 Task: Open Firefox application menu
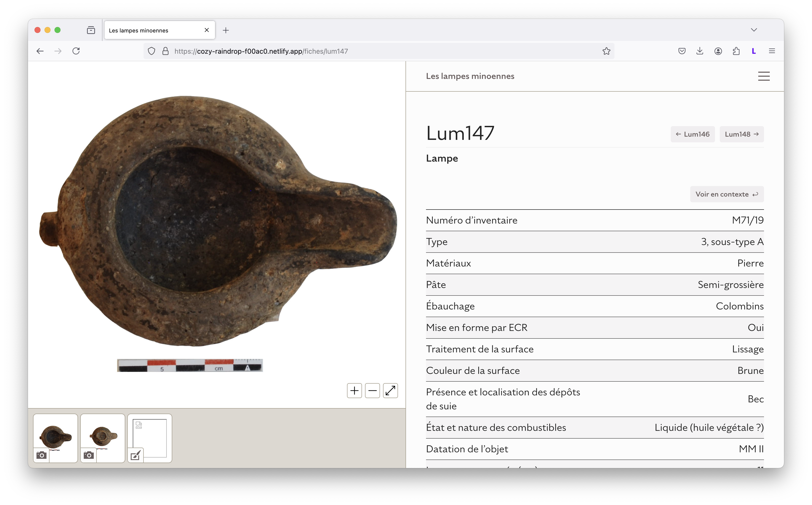[x=772, y=51]
